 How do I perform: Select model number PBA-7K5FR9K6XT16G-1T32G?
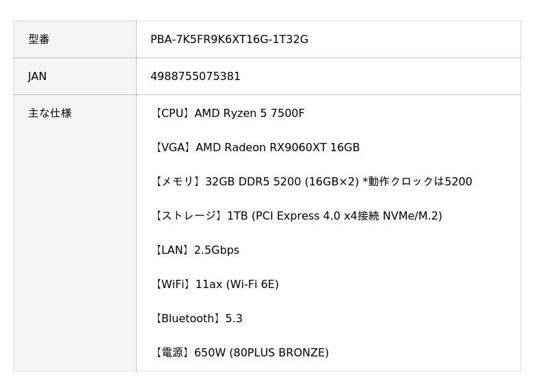tap(229, 40)
